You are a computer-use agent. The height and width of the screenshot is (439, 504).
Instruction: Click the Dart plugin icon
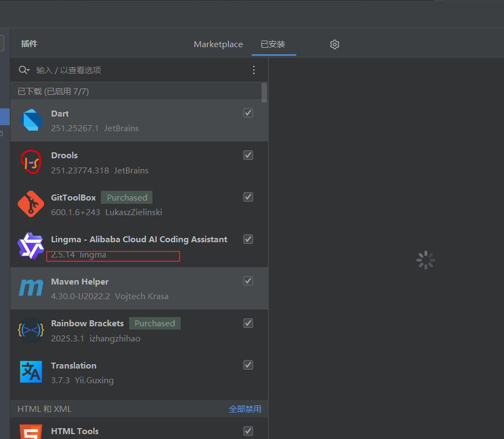coord(31,120)
